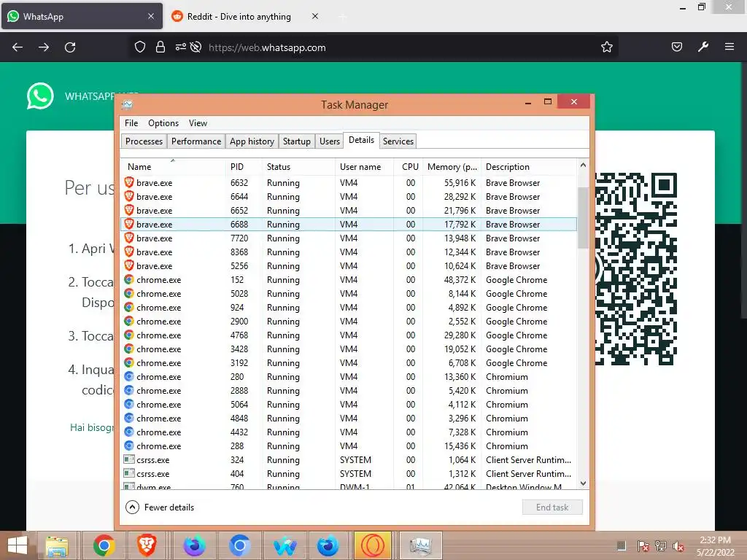The height and width of the screenshot is (560, 747).
Task: Open the Task Manager Options menu
Action: pos(163,123)
